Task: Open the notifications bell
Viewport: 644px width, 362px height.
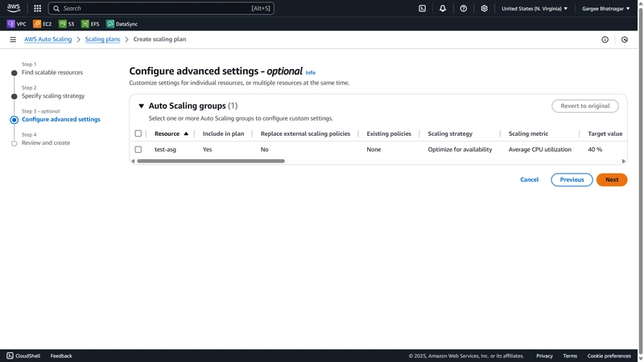Action: (442, 8)
